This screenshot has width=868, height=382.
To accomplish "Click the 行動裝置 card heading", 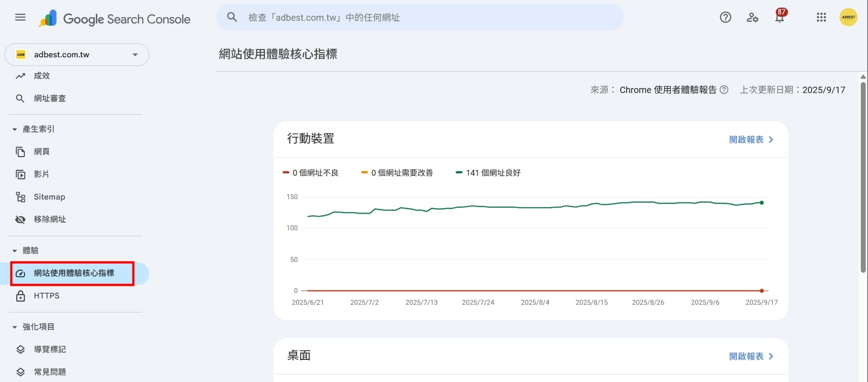I will coord(311,138).
